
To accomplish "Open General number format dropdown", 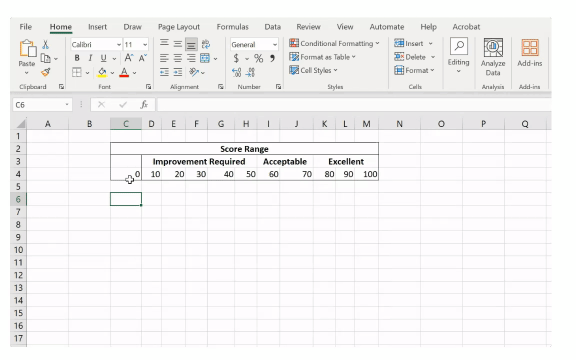I will [275, 44].
